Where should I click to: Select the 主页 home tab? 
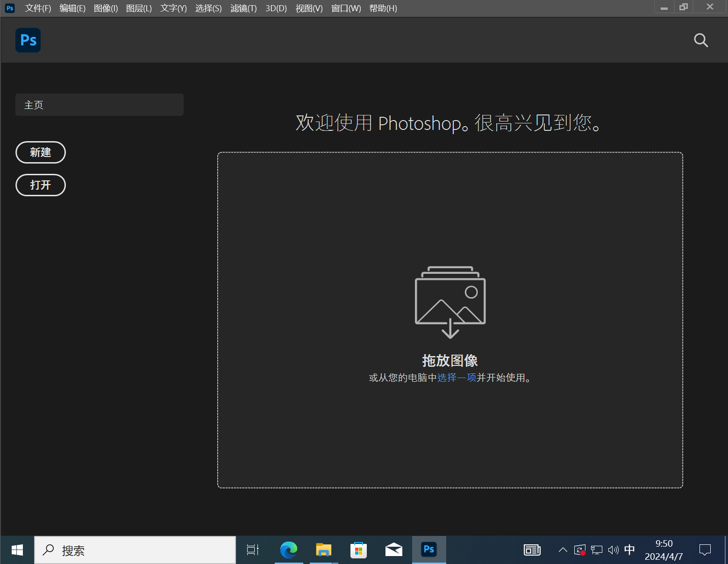100,105
